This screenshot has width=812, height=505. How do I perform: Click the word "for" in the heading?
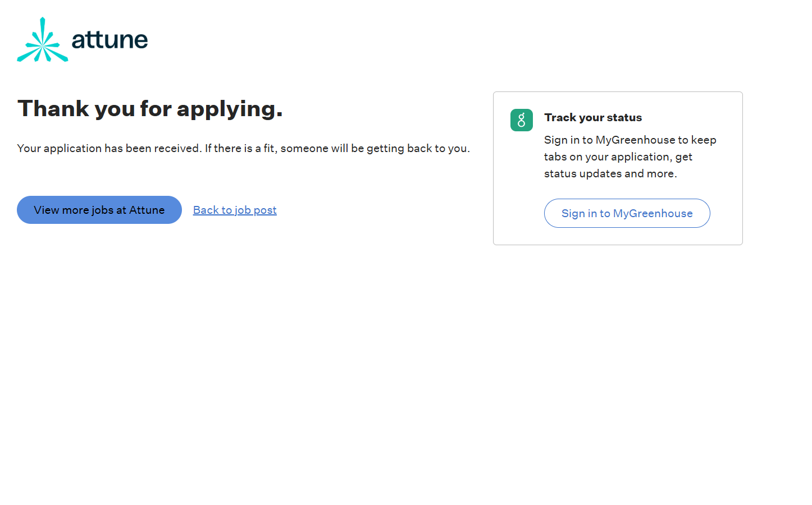click(156, 108)
